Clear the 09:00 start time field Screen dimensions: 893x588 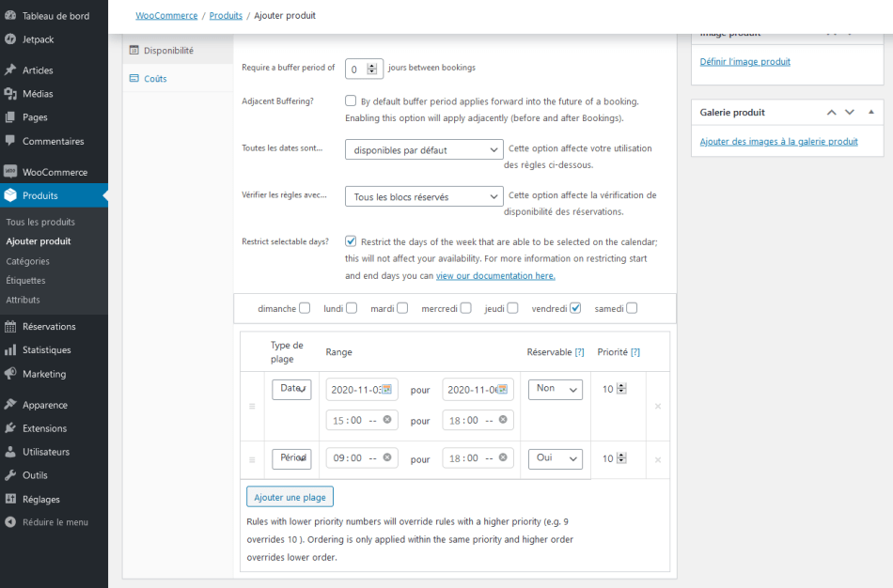[386, 458]
